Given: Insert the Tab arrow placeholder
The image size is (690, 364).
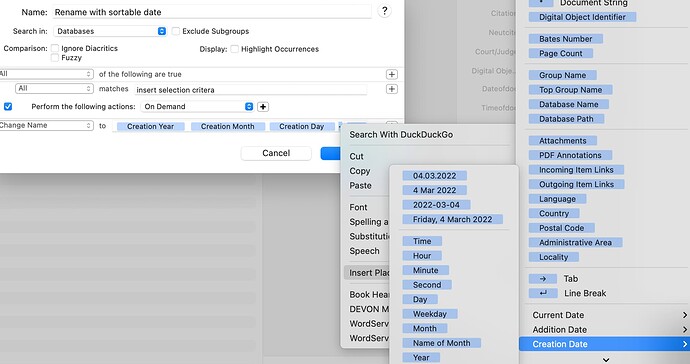Looking at the screenshot, I should (x=543, y=279).
